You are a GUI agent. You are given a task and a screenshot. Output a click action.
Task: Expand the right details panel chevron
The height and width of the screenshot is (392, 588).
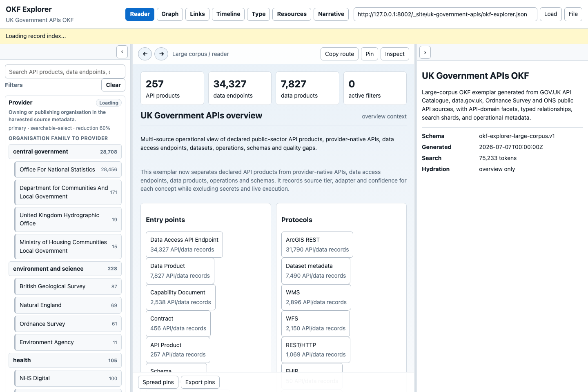tap(425, 52)
